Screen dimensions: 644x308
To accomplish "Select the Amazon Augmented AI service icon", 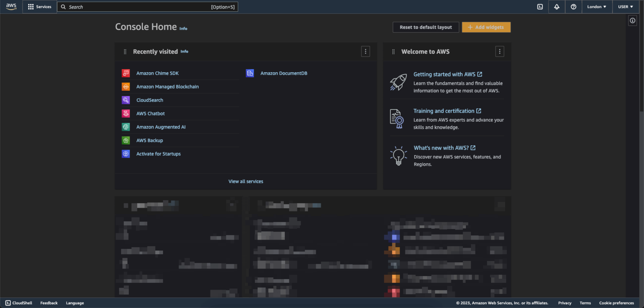I will [126, 127].
